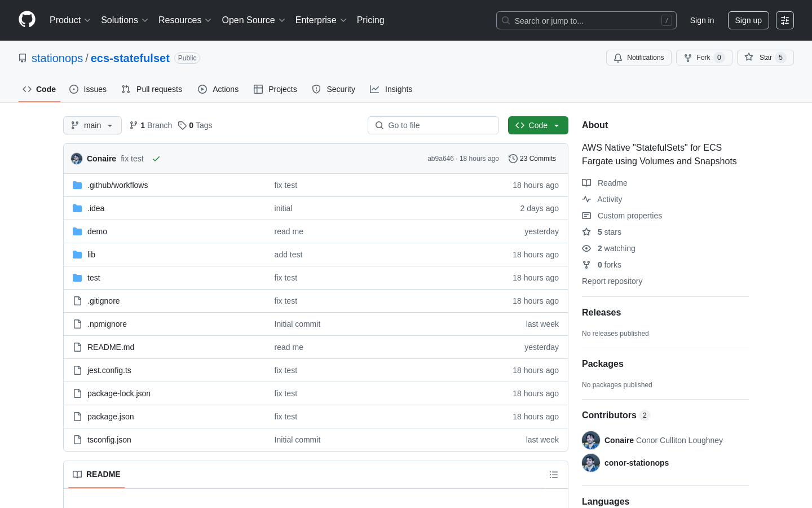
Task: Click the green commit status checkmark
Action: coord(156,159)
